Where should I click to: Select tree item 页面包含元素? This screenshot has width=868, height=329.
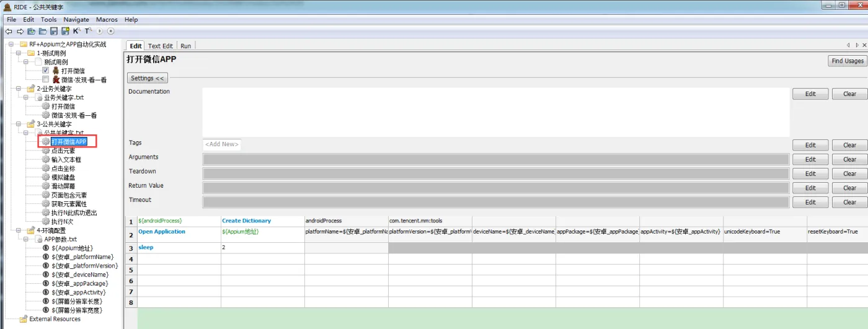pos(69,195)
